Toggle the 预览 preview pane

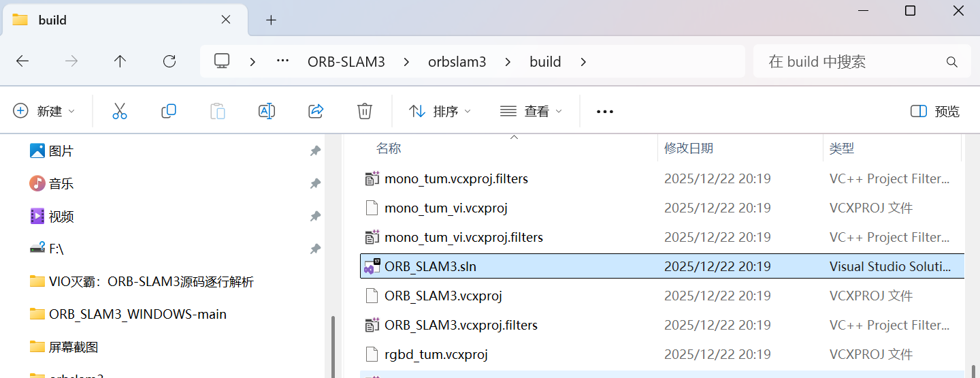(x=935, y=111)
